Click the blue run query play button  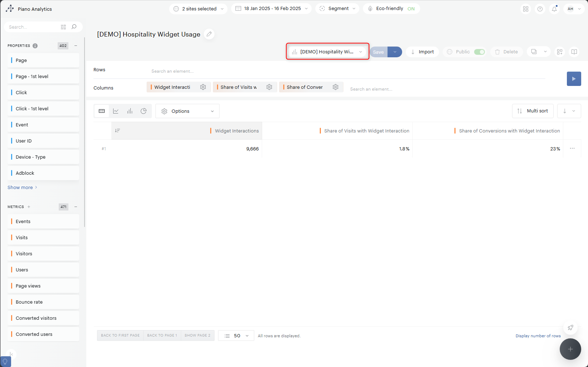point(574,79)
